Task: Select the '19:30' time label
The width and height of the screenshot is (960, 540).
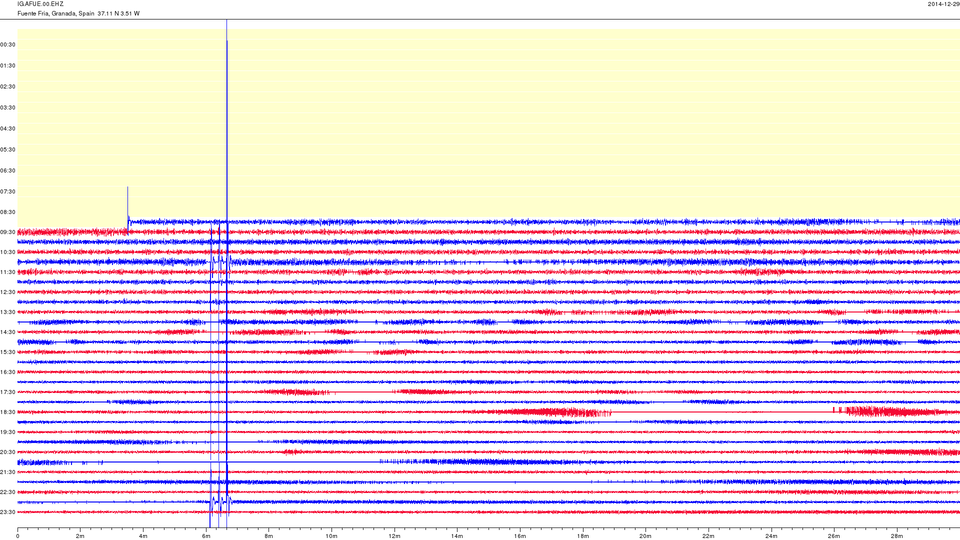Action: tap(8, 432)
